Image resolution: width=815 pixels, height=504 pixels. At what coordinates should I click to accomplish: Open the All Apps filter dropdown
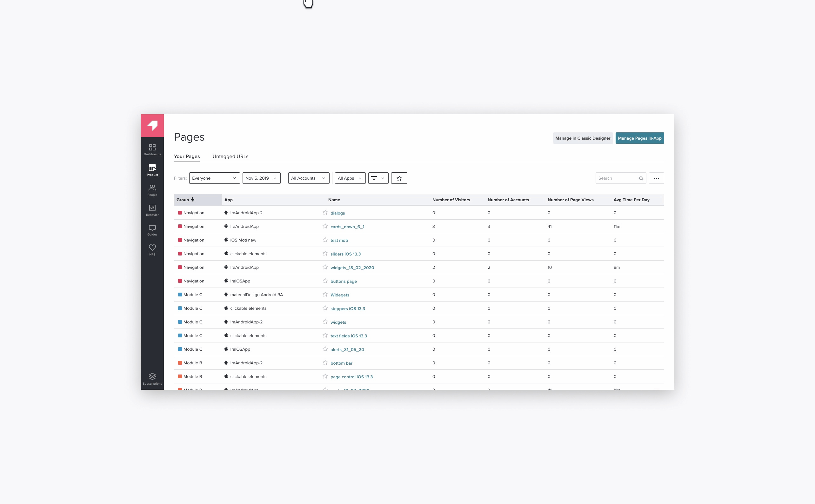coord(350,178)
